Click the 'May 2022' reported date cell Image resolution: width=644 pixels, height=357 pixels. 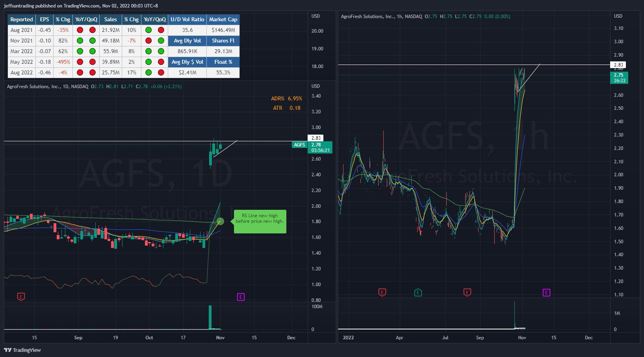[x=22, y=62]
